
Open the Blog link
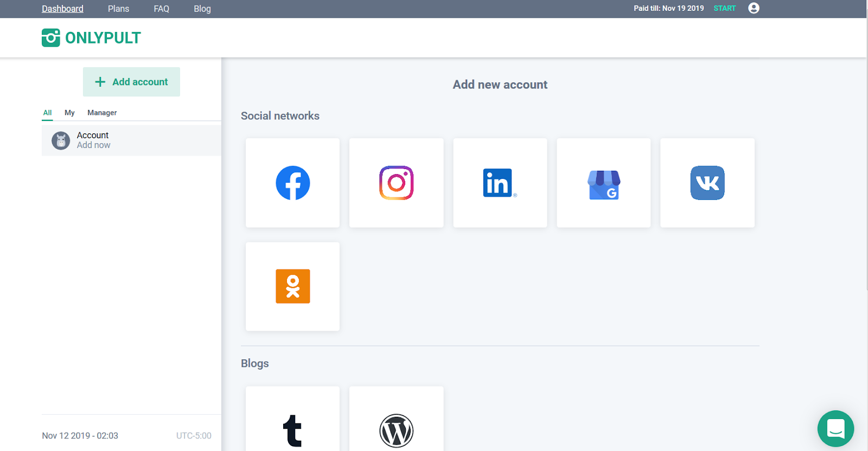click(x=202, y=9)
